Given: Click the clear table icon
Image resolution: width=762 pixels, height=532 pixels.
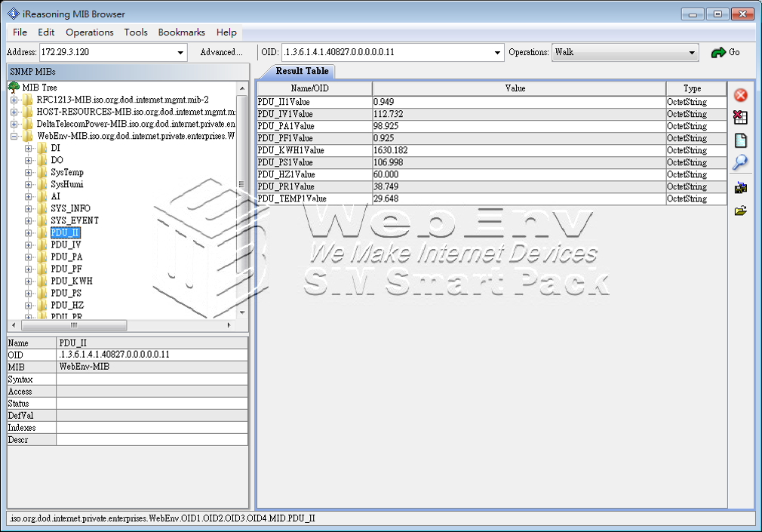Looking at the screenshot, I should coord(741,117).
